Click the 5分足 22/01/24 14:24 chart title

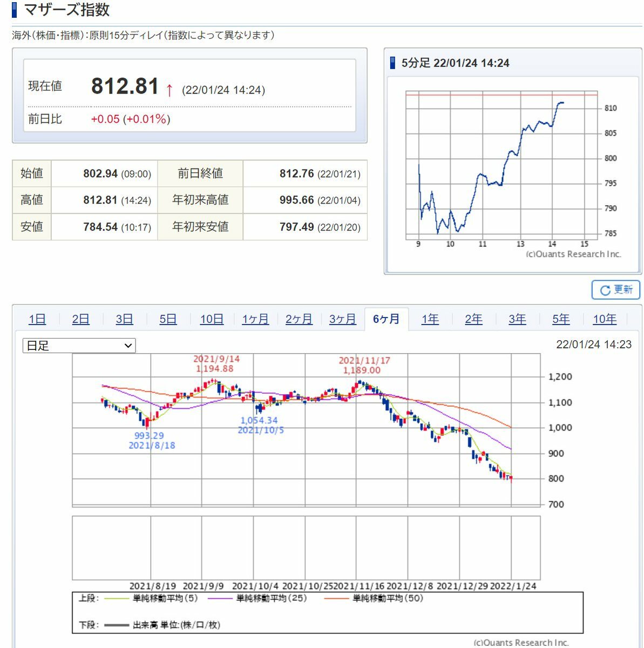point(455,63)
